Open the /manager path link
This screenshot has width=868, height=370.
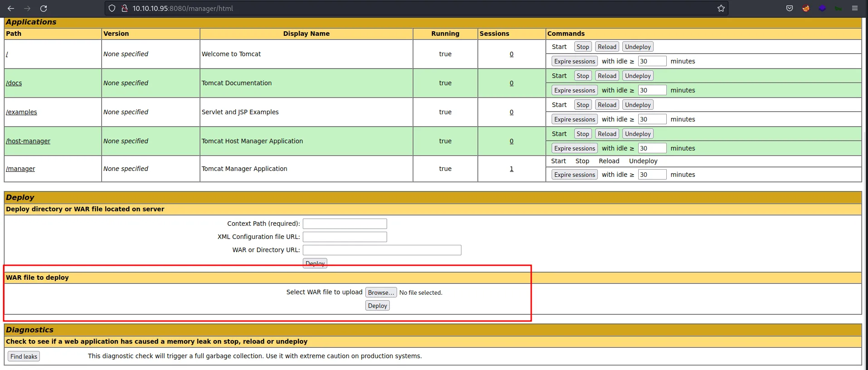(x=20, y=169)
